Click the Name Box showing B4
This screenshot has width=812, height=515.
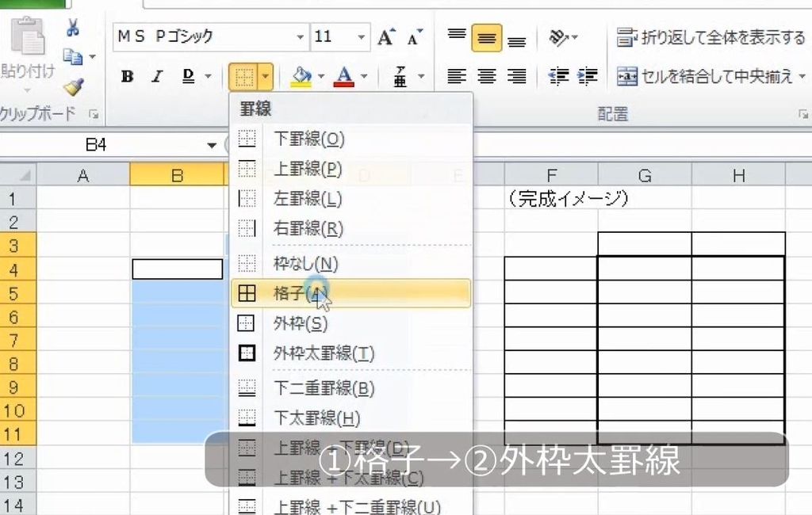pyautogui.click(x=95, y=145)
